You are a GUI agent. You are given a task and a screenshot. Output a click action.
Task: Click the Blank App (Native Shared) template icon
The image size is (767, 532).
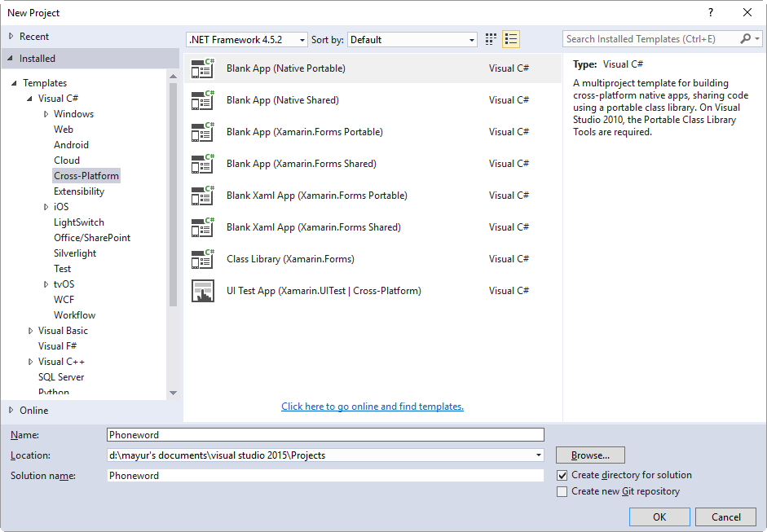pos(202,100)
